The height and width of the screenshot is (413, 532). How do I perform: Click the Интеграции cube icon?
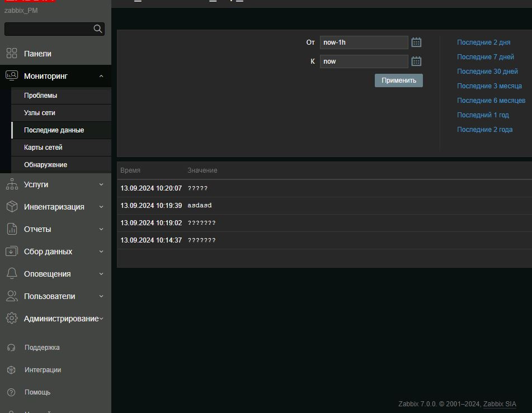click(x=11, y=370)
